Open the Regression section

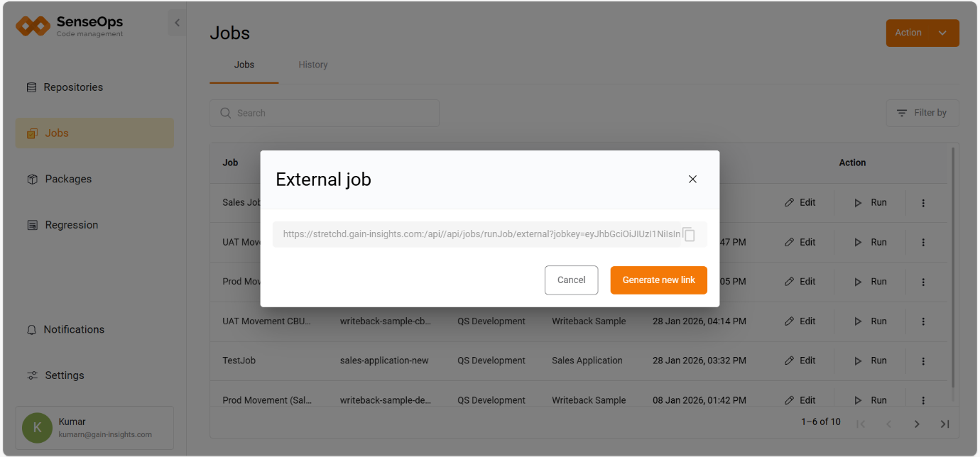pyautogui.click(x=71, y=225)
